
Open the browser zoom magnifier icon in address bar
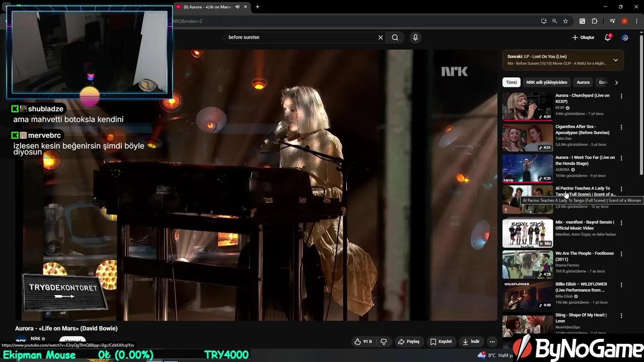[554, 21]
